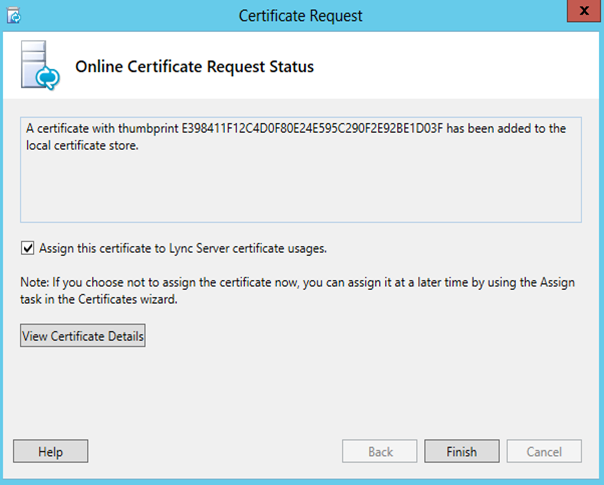The width and height of the screenshot is (604, 485).
Task: Click the 'Assign this certificate' checkbox label text
Action: point(183,248)
